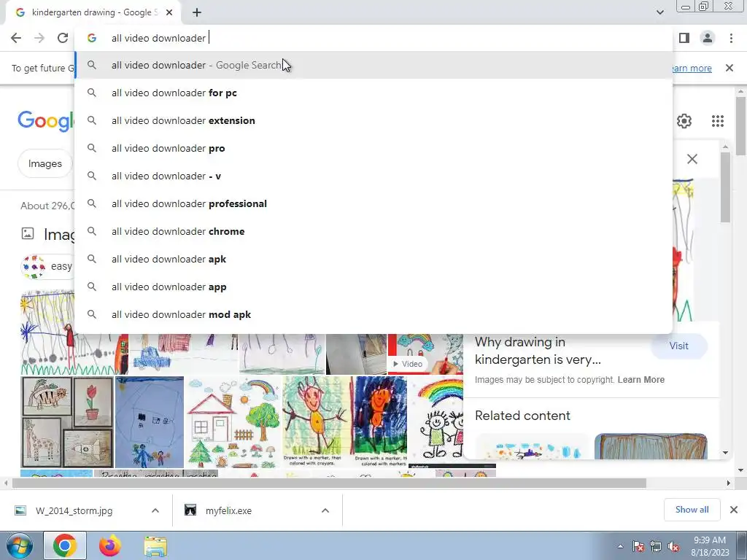Toggle the Chrome side panel icon

(684, 38)
